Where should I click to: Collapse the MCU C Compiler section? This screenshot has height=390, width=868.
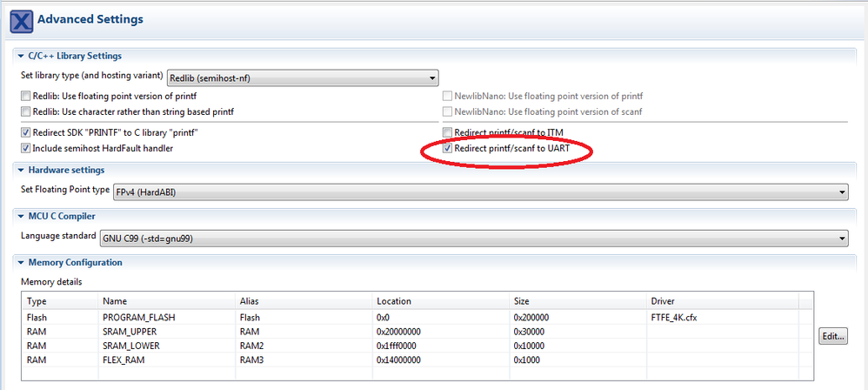pos(21,216)
